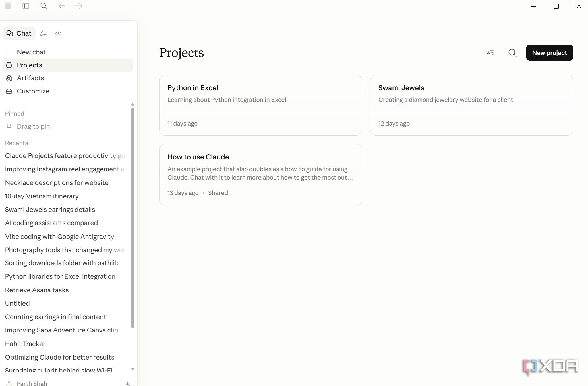Open the Python in Excel project card
This screenshot has height=386, width=588.
[x=260, y=105]
